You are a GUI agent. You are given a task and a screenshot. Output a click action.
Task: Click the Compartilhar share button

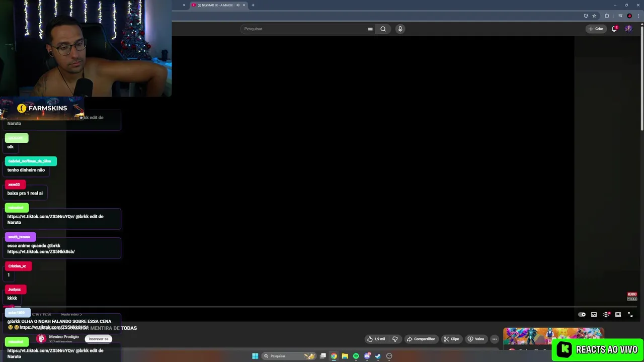pyautogui.click(x=421, y=339)
